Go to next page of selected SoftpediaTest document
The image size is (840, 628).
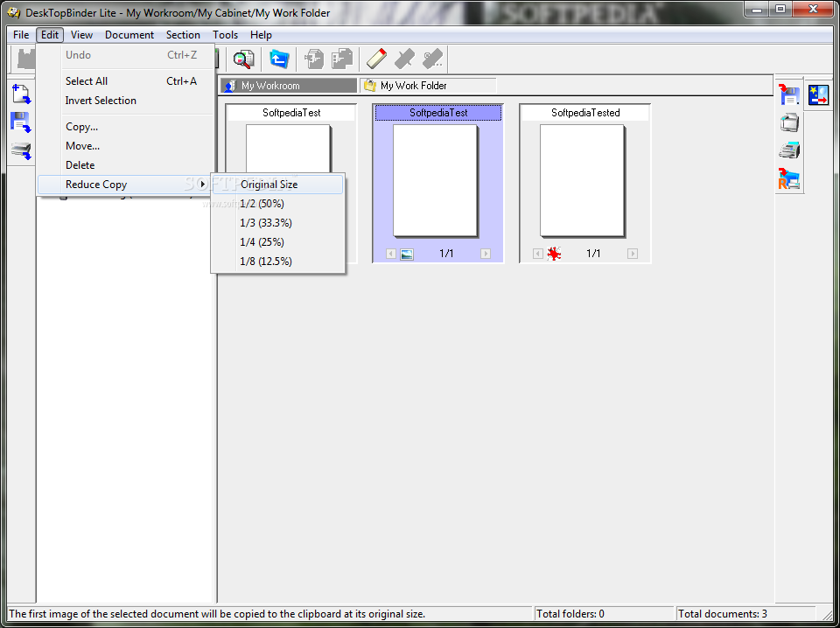(486, 254)
